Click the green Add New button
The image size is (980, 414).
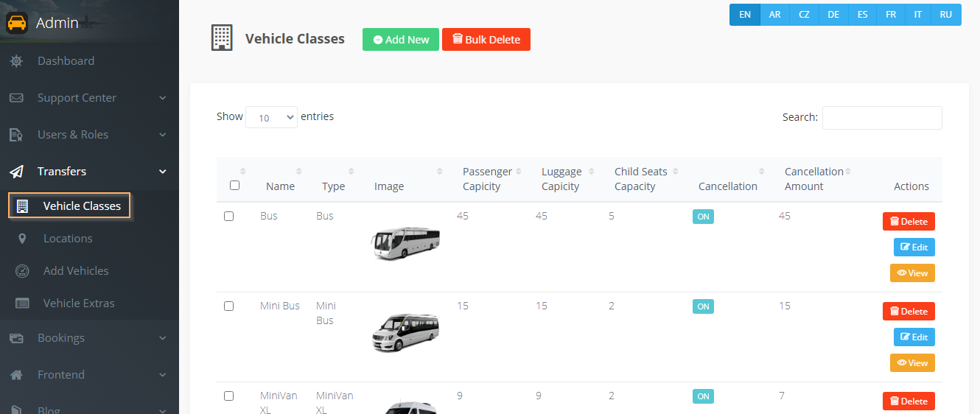click(x=400, y=40)
